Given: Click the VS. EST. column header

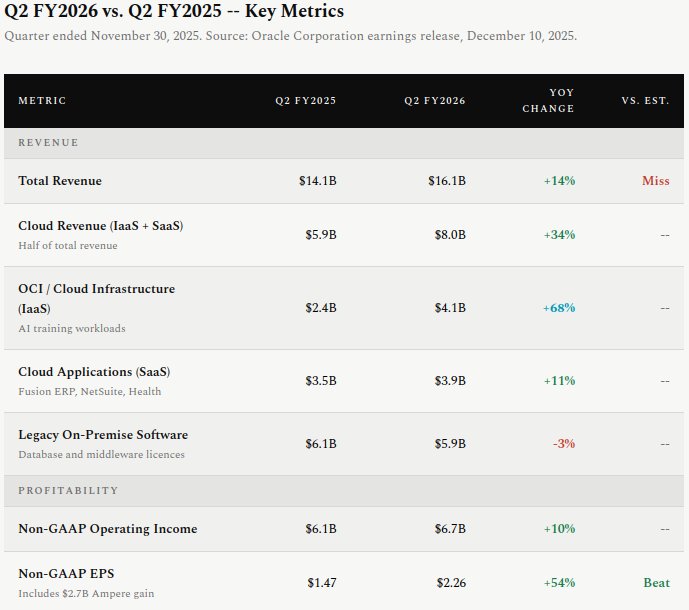Looking at the screenshot, I should 645,101.
